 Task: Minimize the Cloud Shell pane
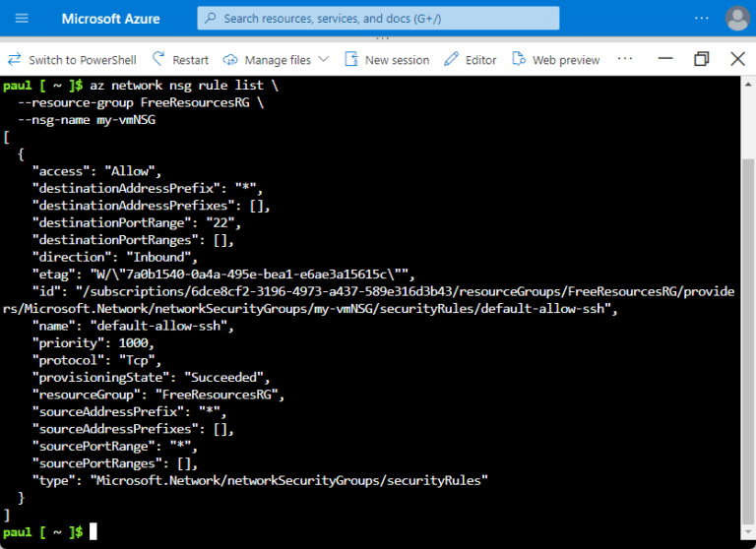coord(665,60)
